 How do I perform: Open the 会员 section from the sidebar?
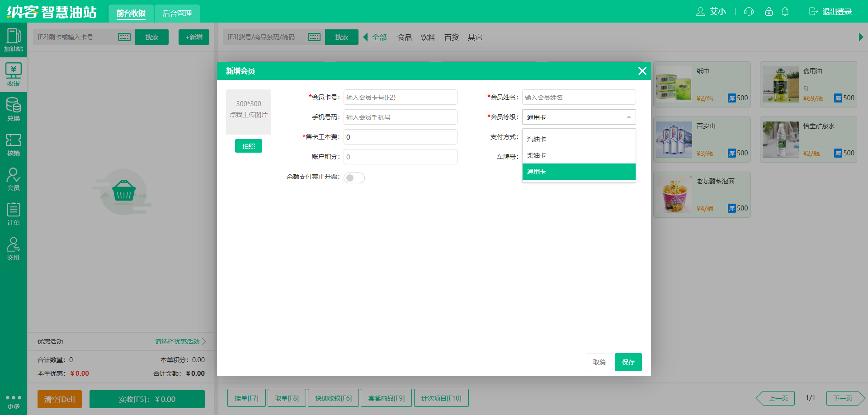[13, 178]
